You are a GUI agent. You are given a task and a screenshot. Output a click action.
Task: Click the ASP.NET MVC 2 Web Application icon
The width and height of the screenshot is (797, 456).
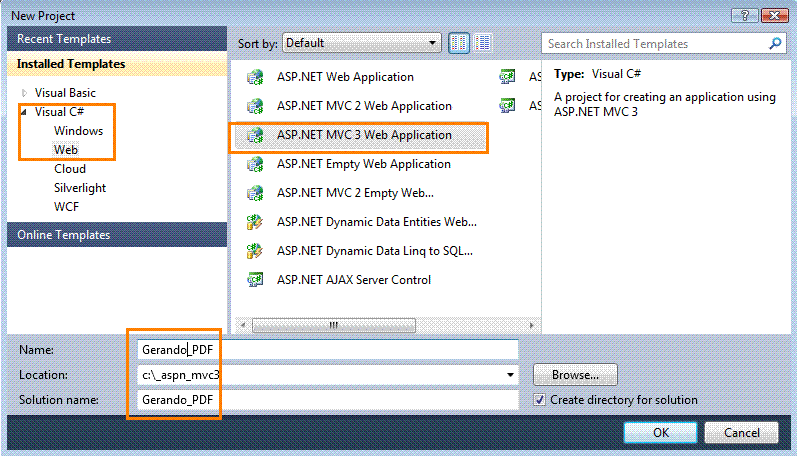click(x=255, y=106)
